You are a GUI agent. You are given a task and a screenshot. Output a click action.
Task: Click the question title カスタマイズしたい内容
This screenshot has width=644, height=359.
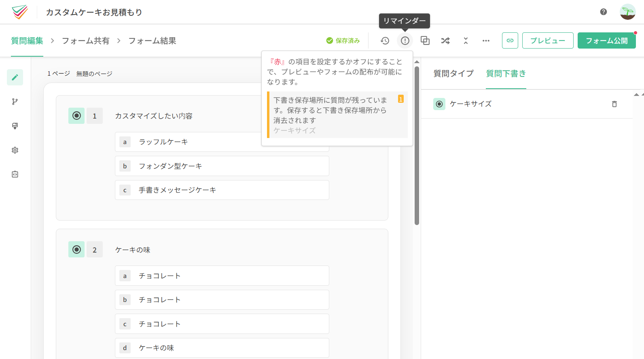coord(154,116)
